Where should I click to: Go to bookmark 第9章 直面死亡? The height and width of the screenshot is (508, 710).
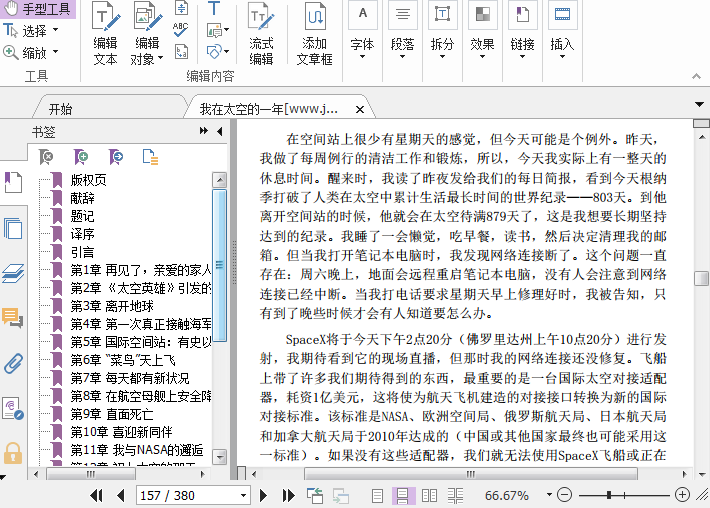point(100,414)
